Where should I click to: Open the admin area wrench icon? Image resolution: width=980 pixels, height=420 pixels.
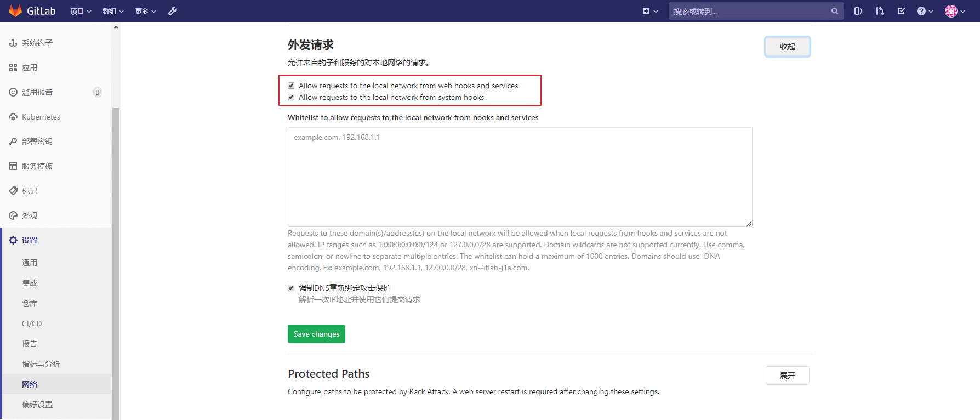173,11
